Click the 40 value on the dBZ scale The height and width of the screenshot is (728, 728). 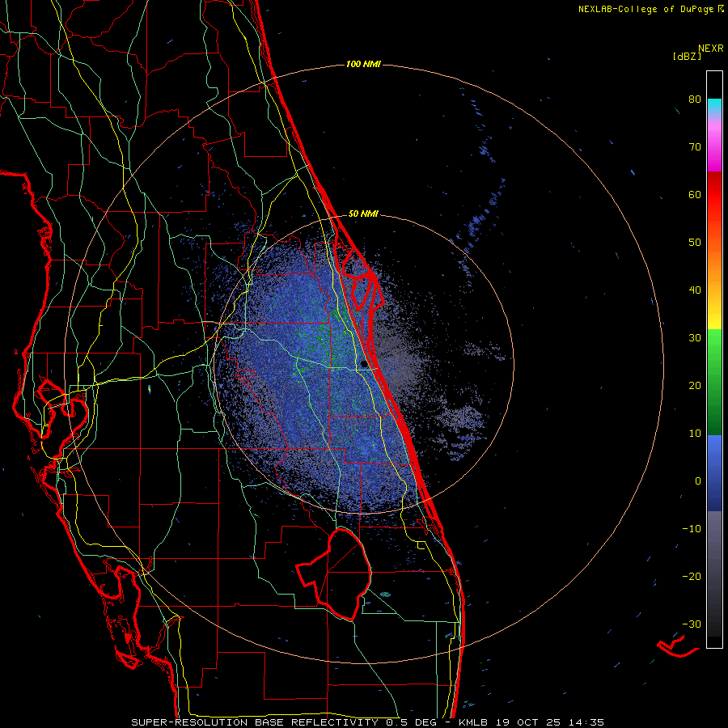[x=695, y=290]
